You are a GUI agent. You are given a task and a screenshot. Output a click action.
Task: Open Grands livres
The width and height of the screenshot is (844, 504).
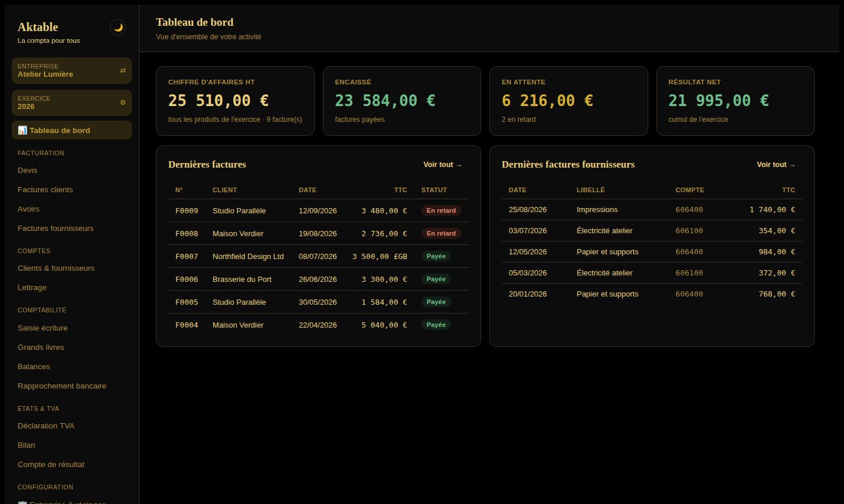(72, 348)
